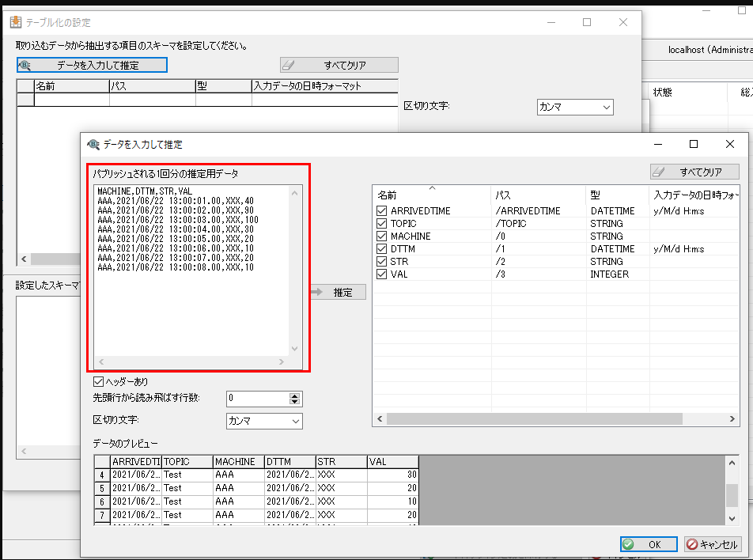Image resolution: width=753 pixels, height=560 pixels.
Task: Click the 推定 arrow button
Action: click(338, 292)
